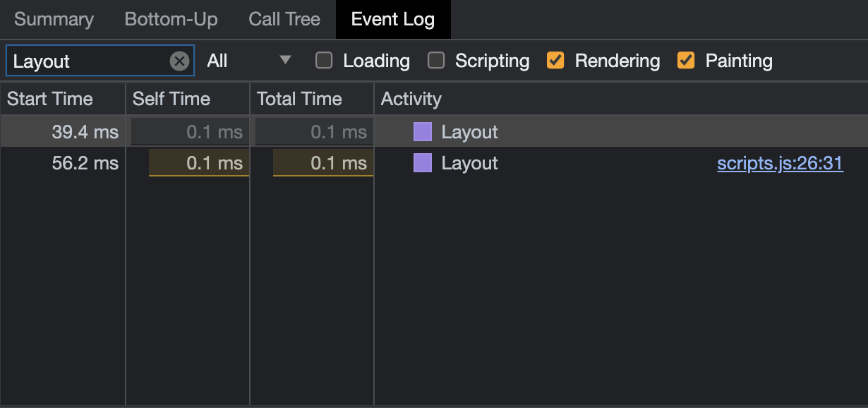Click the orange Rendering checkmark icon
Viewport: 868px width, 408px height.
pyautogui.click(x=555, y=61)
